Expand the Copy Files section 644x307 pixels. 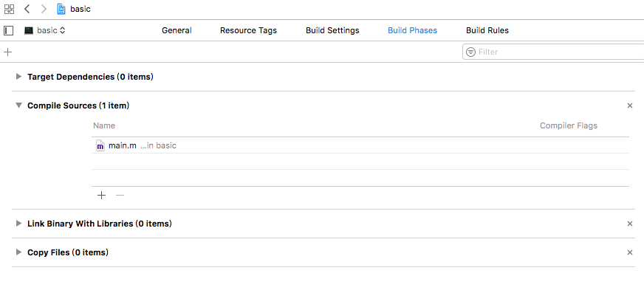[18, 252]
